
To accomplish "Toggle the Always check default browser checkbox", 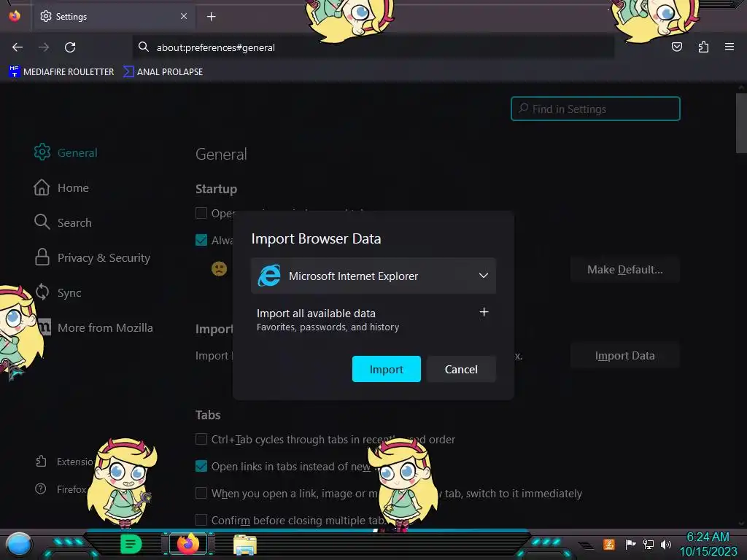I will [201, 239].
